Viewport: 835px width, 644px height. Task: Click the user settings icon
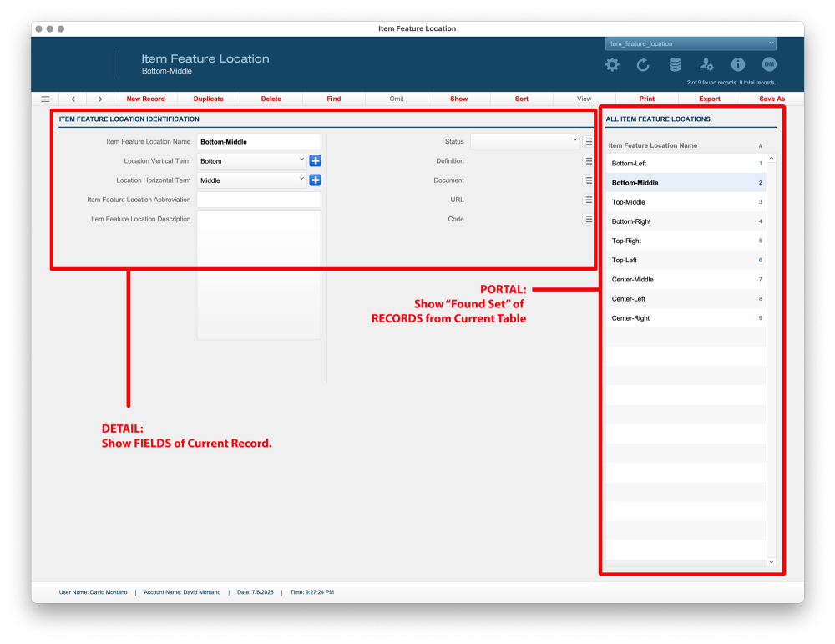point(706,65)
